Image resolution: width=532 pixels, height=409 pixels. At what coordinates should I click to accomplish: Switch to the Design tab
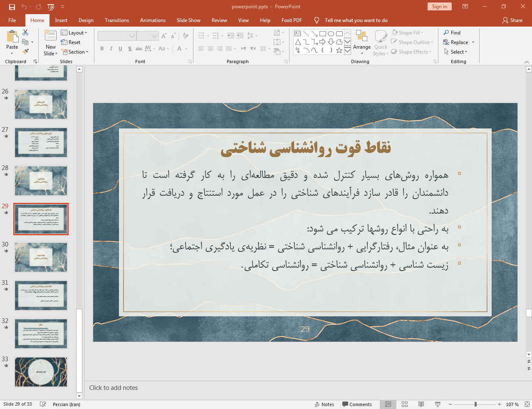(86, 20)
